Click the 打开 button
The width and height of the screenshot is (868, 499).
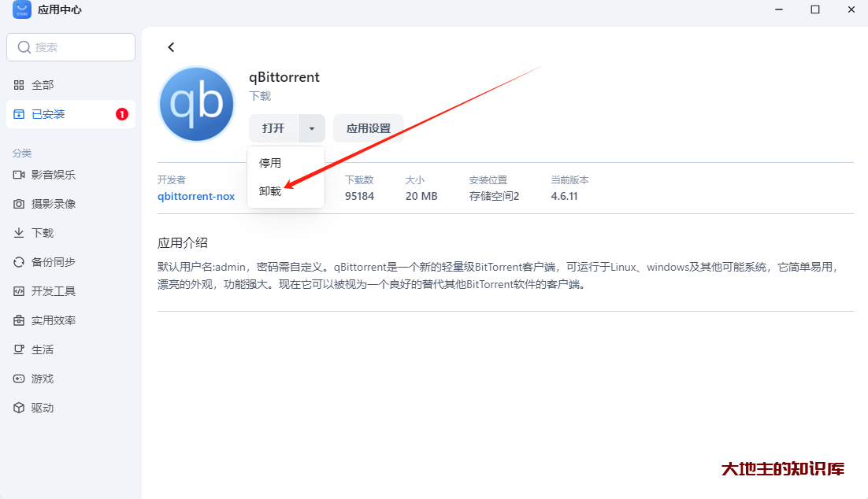273,128
